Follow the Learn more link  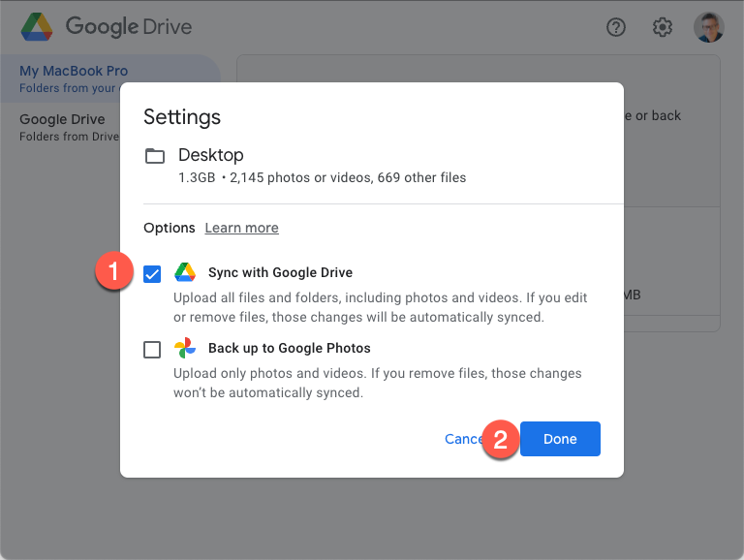(241, 228)
